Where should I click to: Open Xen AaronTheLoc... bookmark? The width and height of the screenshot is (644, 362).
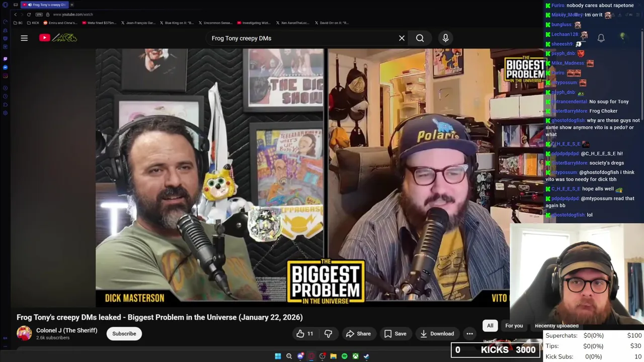click(292, 23)
